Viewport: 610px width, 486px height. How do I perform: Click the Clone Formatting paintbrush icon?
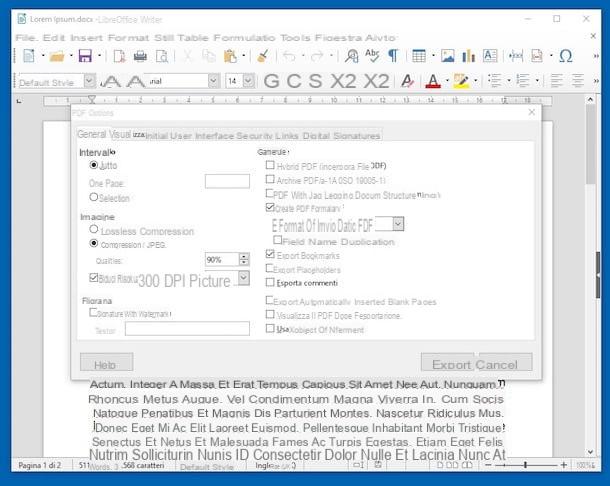coord(263,56)
